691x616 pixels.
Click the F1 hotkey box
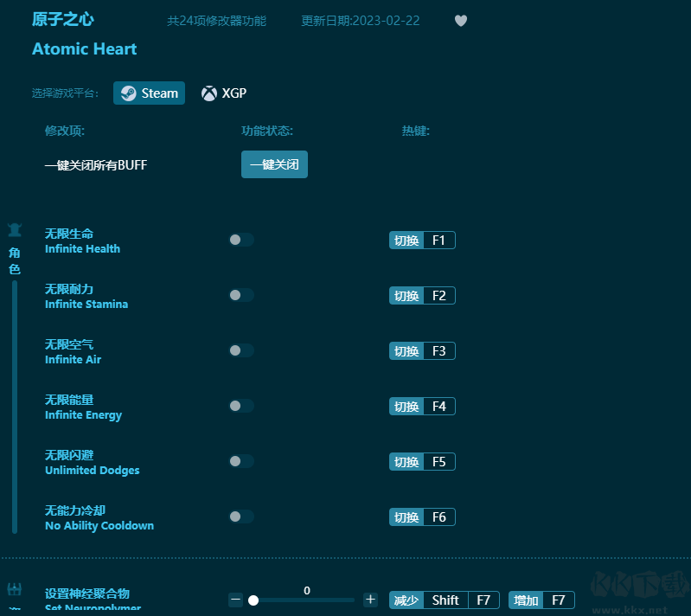(422, 241)
